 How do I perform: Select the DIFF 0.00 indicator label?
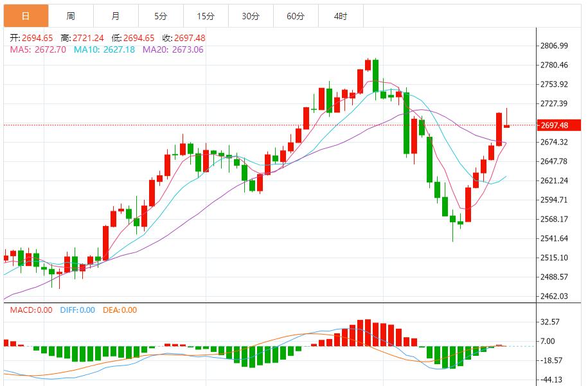(77, 310)
